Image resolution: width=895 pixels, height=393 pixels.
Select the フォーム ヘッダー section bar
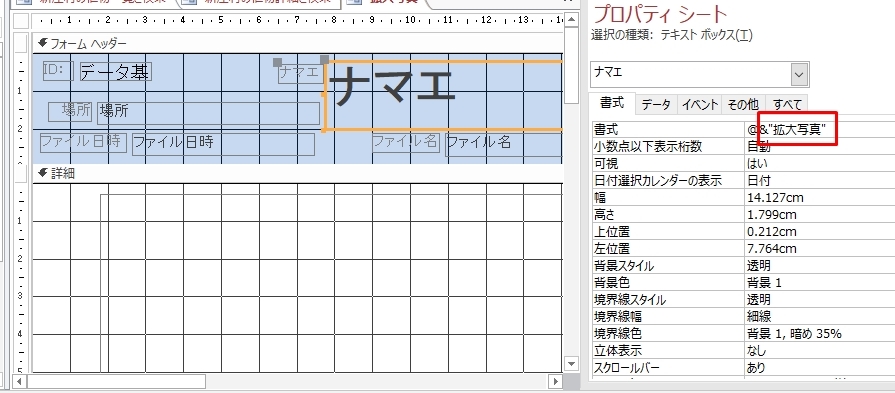click(x=297, y=43)
